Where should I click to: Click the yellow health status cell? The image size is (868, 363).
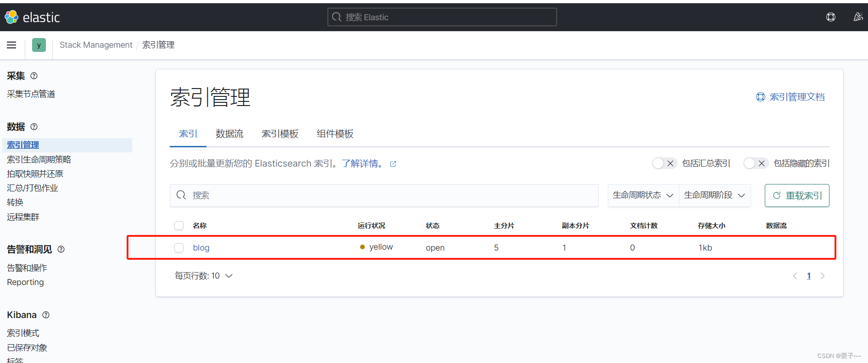376,247
